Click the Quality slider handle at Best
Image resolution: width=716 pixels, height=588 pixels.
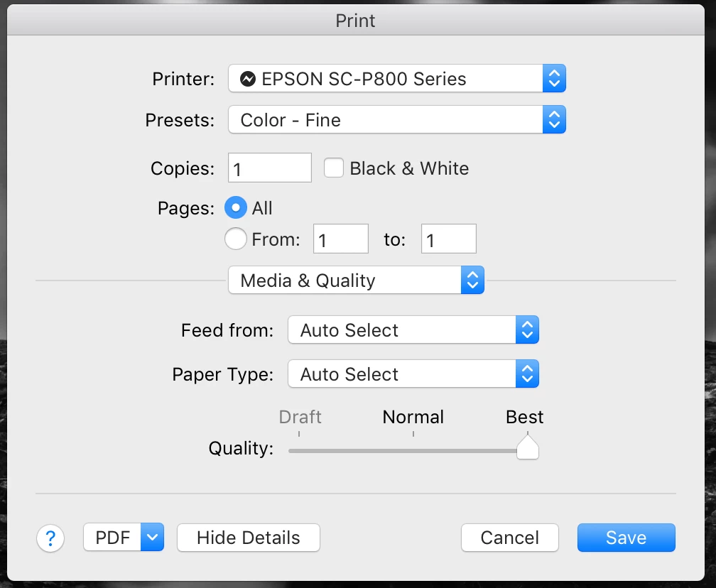point(527,448)
